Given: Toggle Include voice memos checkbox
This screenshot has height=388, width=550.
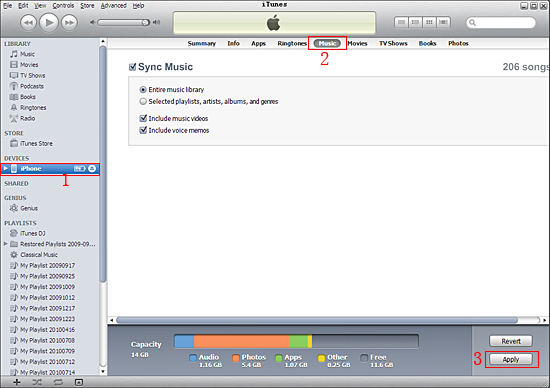Looking at the screenshot, I should tap(143, 130).
